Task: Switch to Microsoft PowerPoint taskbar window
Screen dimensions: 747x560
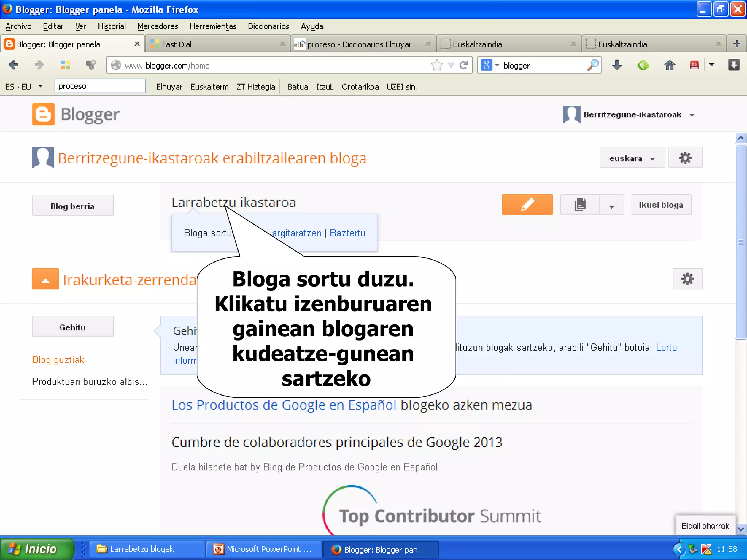Action: [264, 549]
